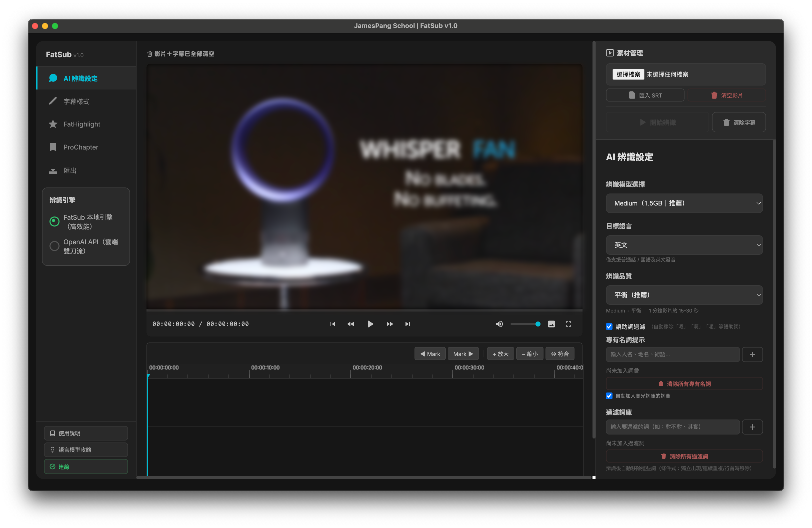The height and width of the screenshot is (528, 812).
Task: Select FatSub local engine radio option
Action: (x=54, y=222)
